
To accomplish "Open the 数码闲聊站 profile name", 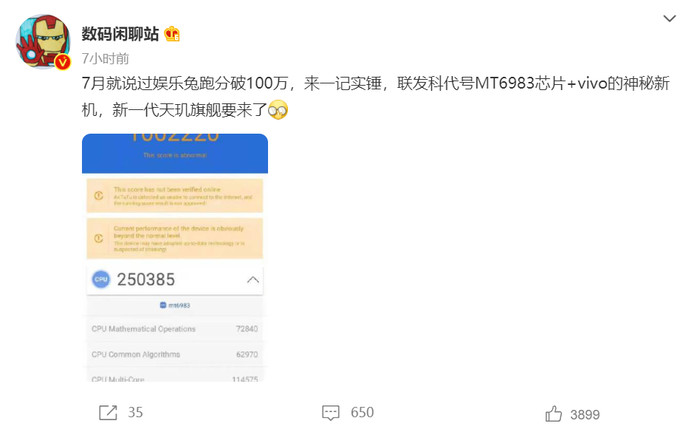I will click(120, 34).
